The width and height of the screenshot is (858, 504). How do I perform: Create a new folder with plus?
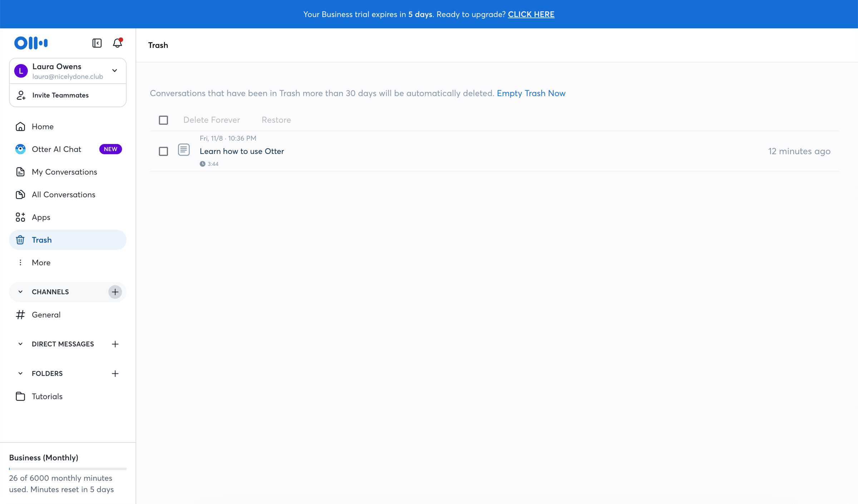115,374
